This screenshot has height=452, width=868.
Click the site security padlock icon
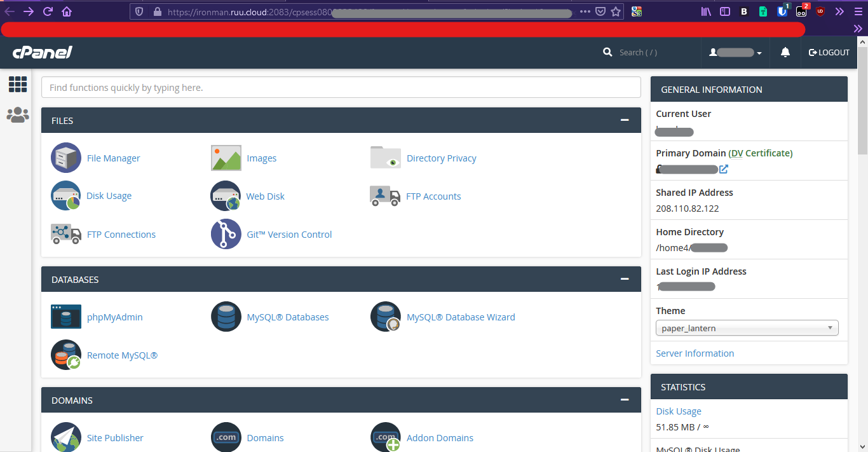point(158,11)
